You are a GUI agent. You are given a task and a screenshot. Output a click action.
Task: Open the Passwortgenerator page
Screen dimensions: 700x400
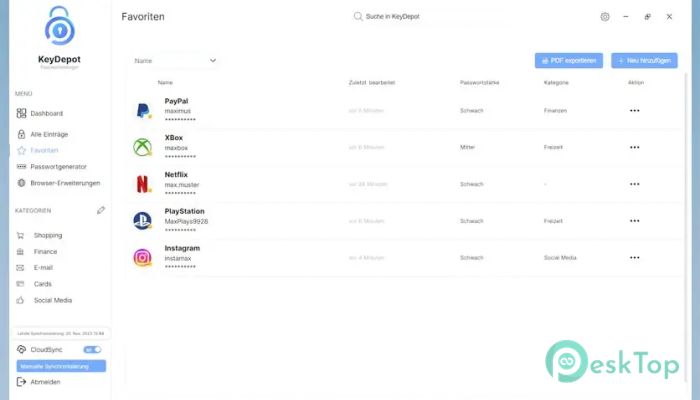coord(60,167)
